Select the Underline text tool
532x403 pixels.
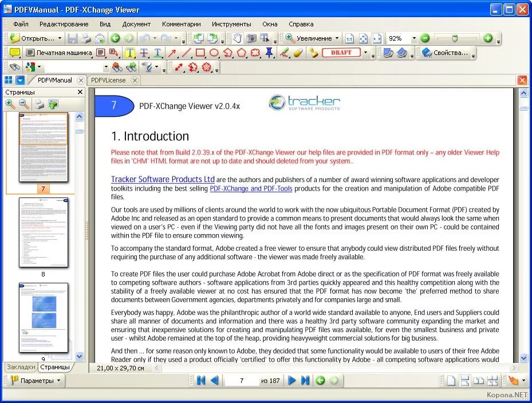pos(157,53)
